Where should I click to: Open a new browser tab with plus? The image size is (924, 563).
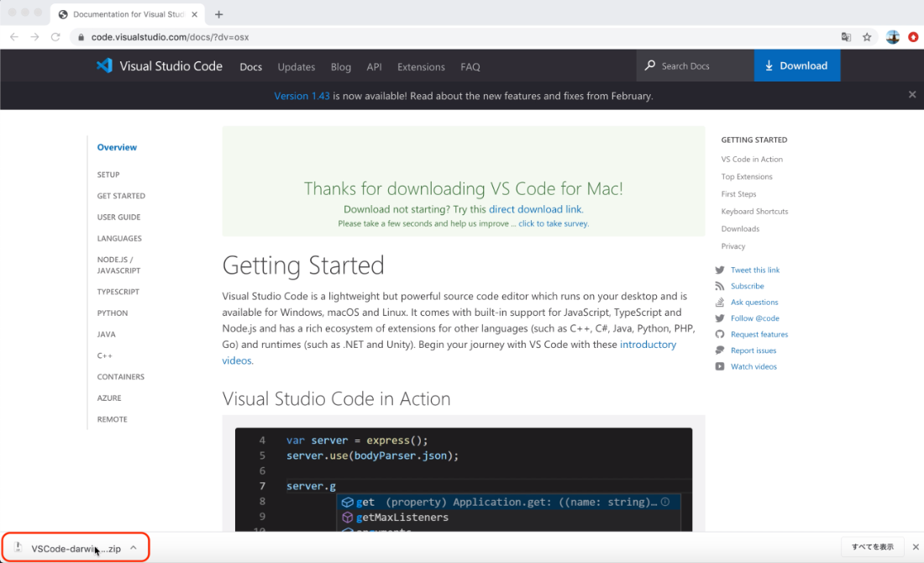coord(218,14)
